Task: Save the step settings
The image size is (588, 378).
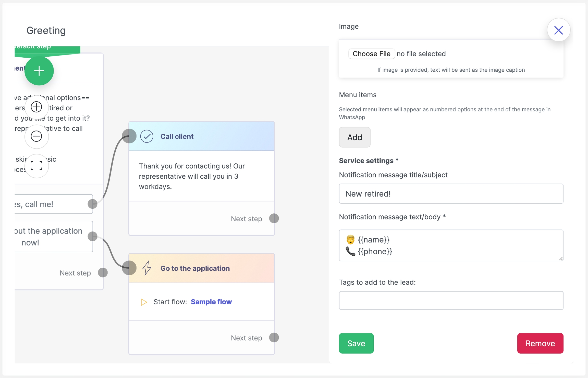Action: pos(356,343)
